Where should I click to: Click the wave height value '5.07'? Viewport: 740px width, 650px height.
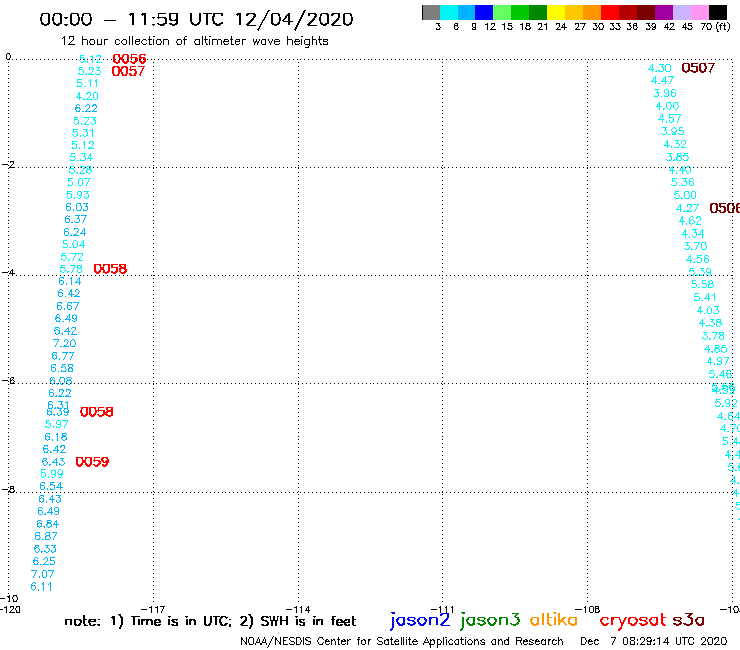coord(79,182)
